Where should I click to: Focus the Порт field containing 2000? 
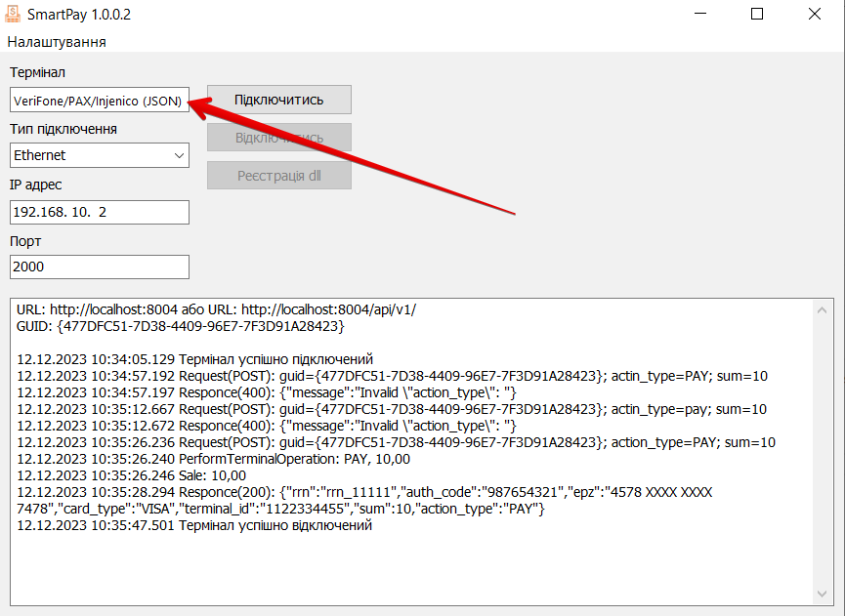[x=99, y=267]
